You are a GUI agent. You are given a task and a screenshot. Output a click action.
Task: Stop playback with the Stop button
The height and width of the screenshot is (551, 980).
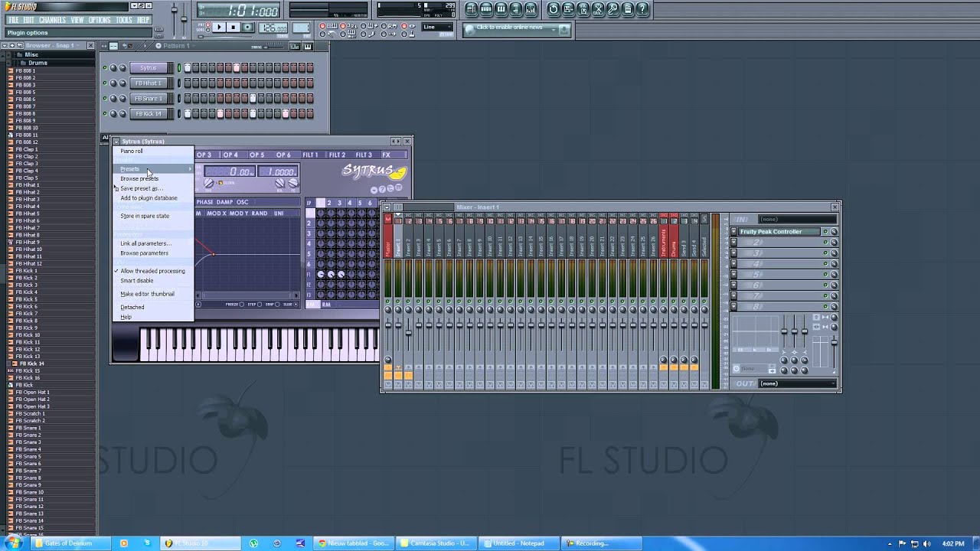(234, 28)
